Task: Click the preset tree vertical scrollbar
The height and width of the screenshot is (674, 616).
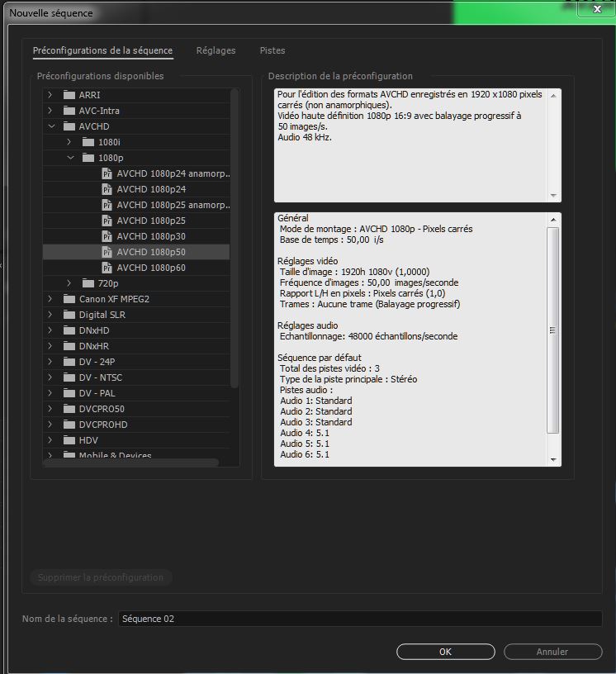Action: click(235, 239)
